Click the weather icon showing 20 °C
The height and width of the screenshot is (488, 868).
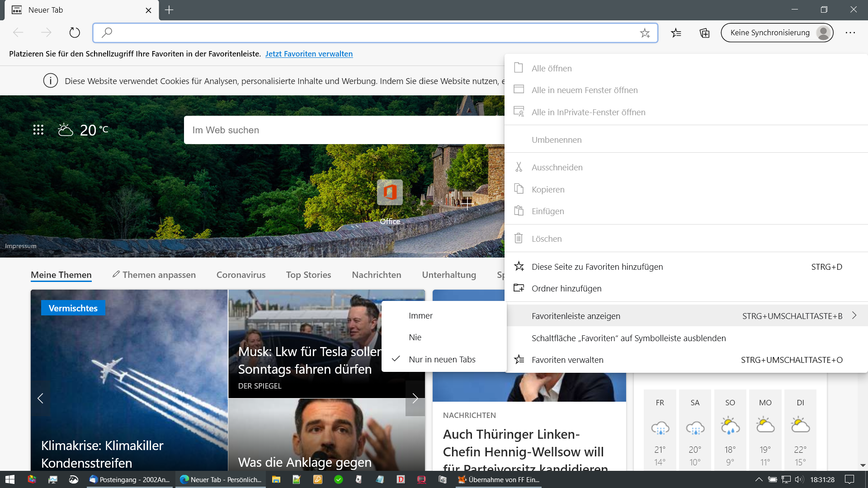66,130
